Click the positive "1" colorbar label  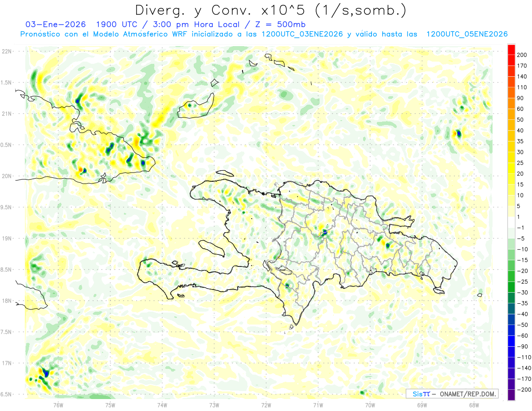click(519, 217)
